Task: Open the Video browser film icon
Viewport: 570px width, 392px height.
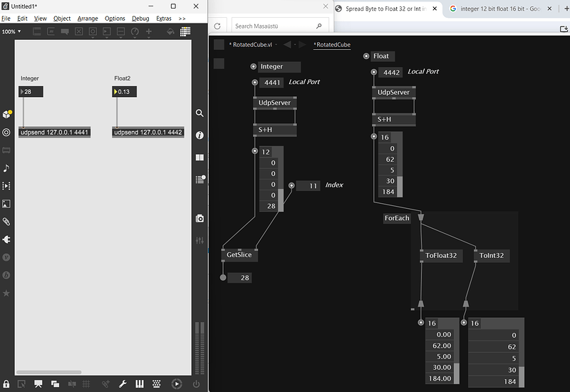Action: tap(6, 186)
